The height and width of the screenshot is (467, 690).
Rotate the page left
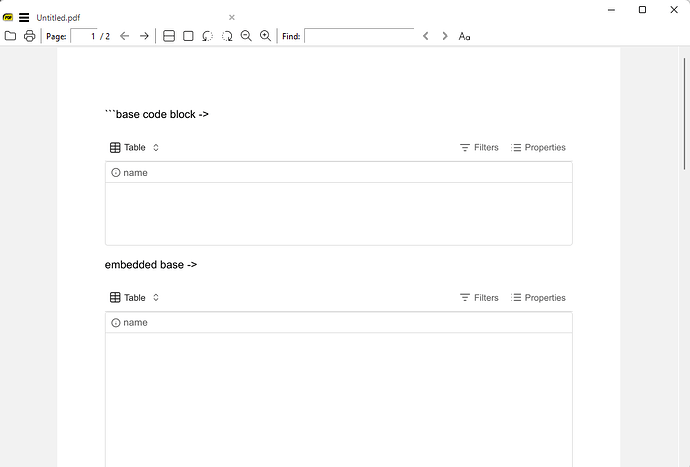[207, 36]
